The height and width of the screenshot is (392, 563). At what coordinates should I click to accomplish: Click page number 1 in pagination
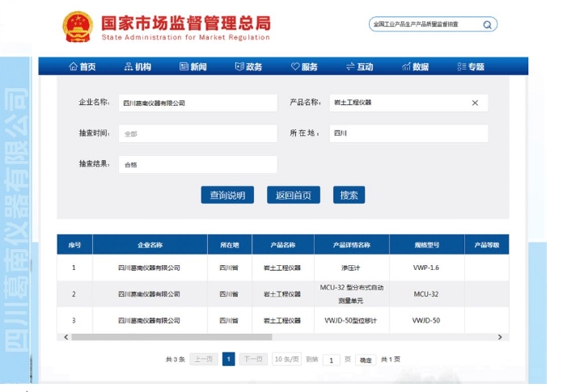click(229, 359)
